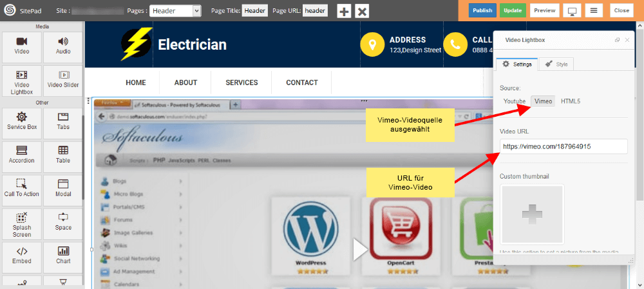The width and height of the screenshot is (644, 289).
Task: Choose the Call To Action widget
Action: click(22, 190)
